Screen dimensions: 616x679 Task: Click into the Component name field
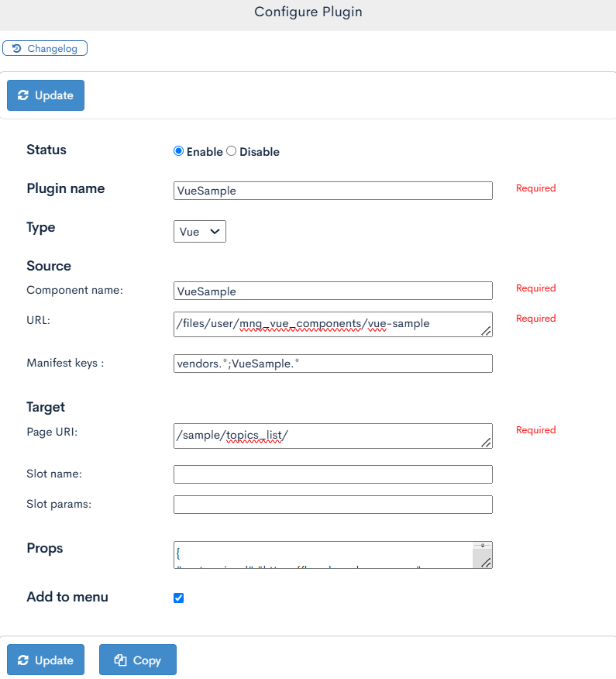click(x=332, y=291)
